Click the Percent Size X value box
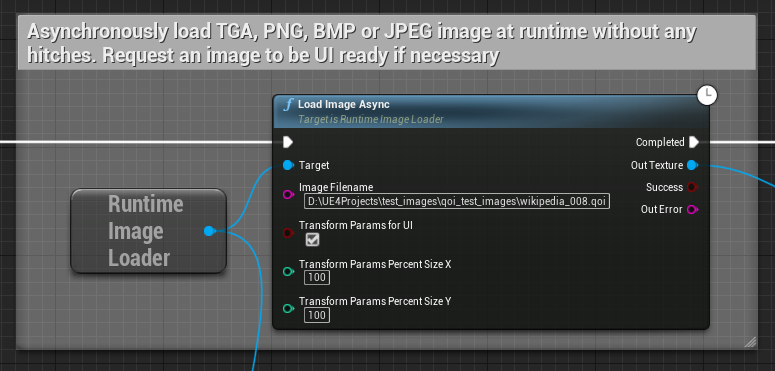 317,278
